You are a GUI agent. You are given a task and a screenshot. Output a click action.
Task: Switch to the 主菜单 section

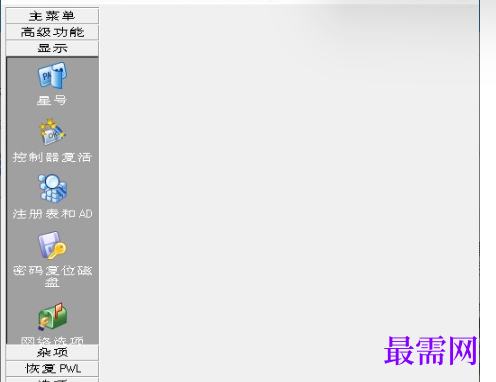pos(52,16)
